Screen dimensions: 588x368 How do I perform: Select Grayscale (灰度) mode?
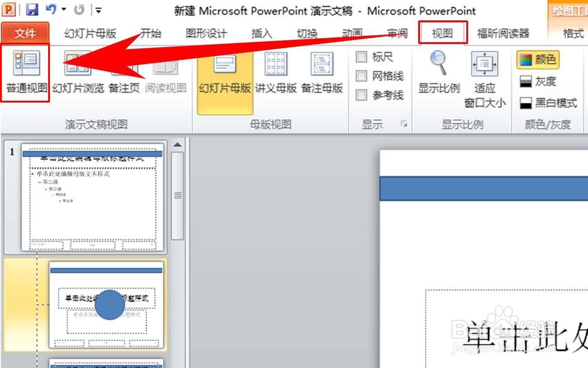(538, 81)
